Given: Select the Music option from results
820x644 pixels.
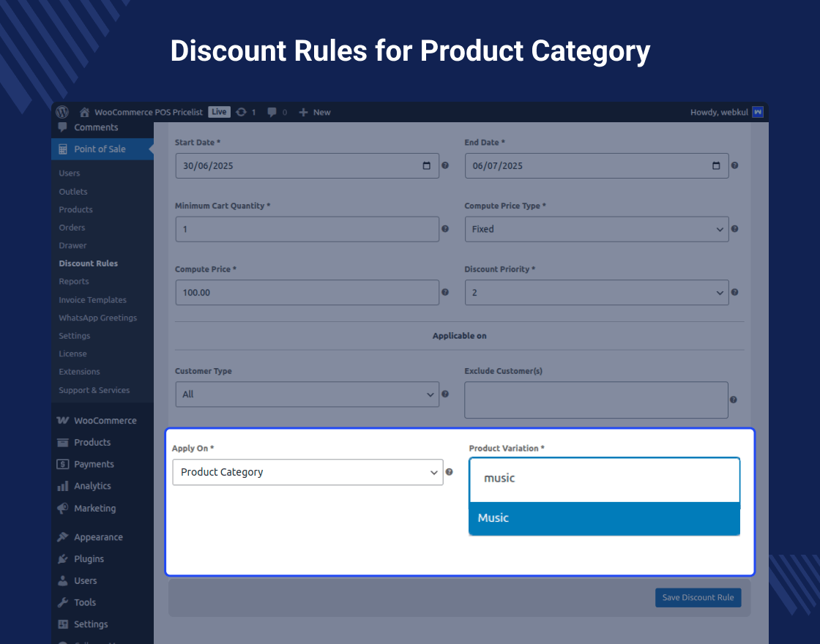Looking at the screenshot, I should pos(604,518).
